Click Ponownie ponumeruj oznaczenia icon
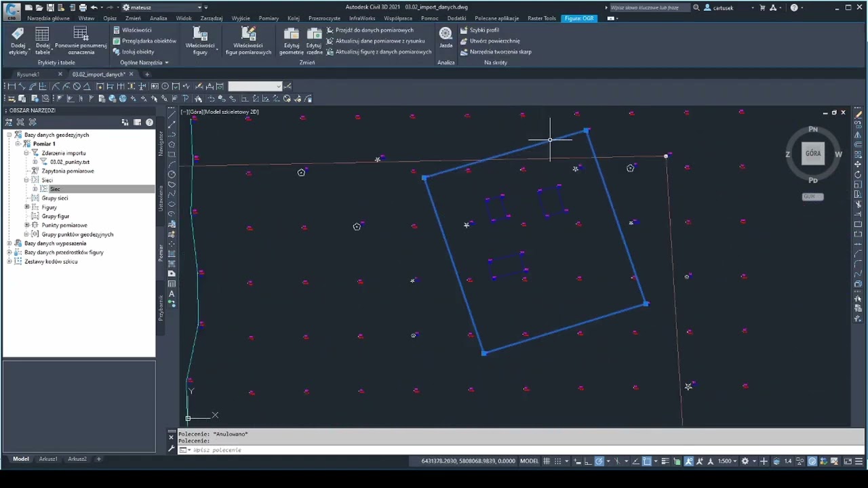 81,35
